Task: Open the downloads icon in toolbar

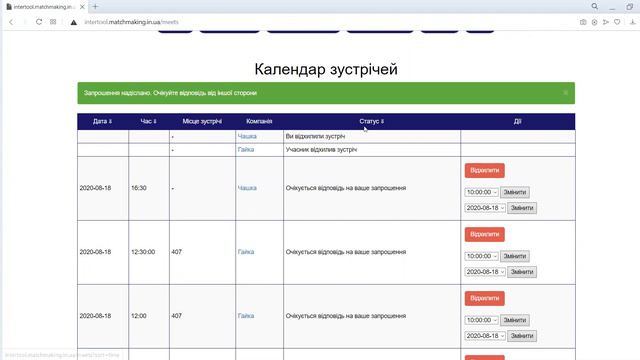Action: click(633, 22)
